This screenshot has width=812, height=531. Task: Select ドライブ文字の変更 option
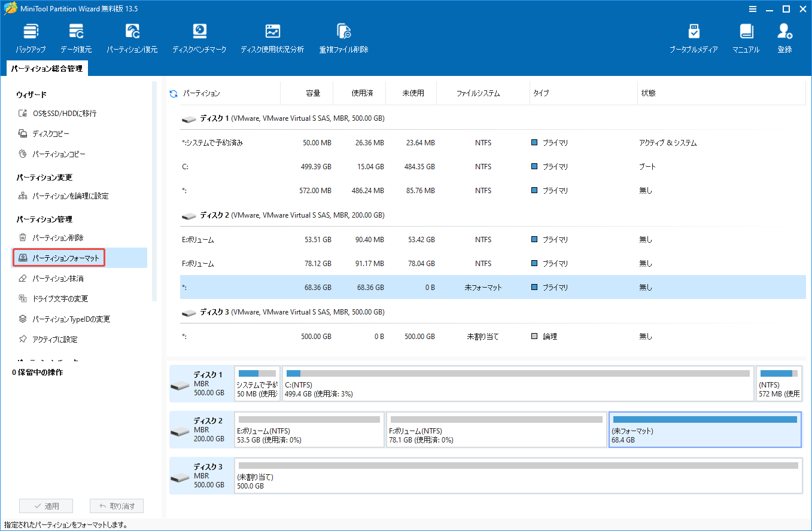[63, 298]
